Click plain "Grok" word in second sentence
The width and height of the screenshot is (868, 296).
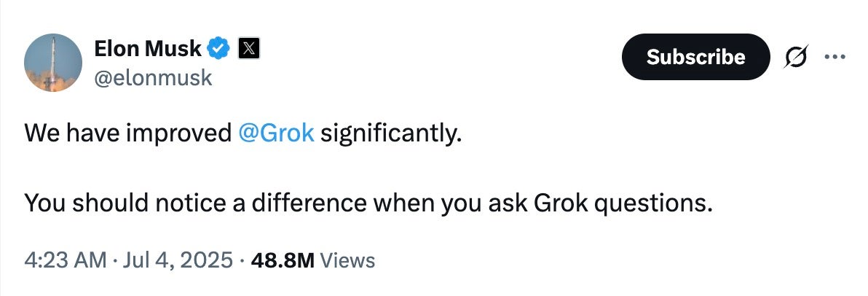coord(561,203)
